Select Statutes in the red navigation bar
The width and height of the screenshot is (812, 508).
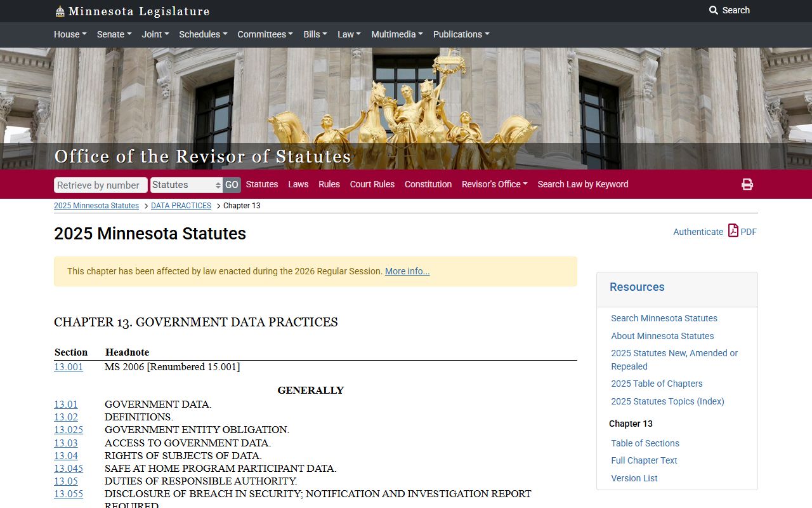(x=262, y=184)
